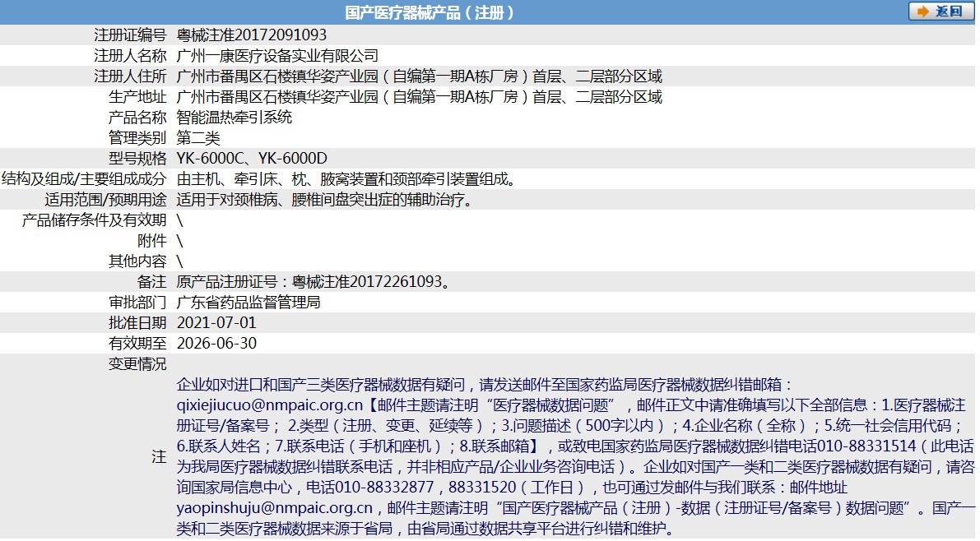Click the 注册证编号 label

(x=130, y=35)
